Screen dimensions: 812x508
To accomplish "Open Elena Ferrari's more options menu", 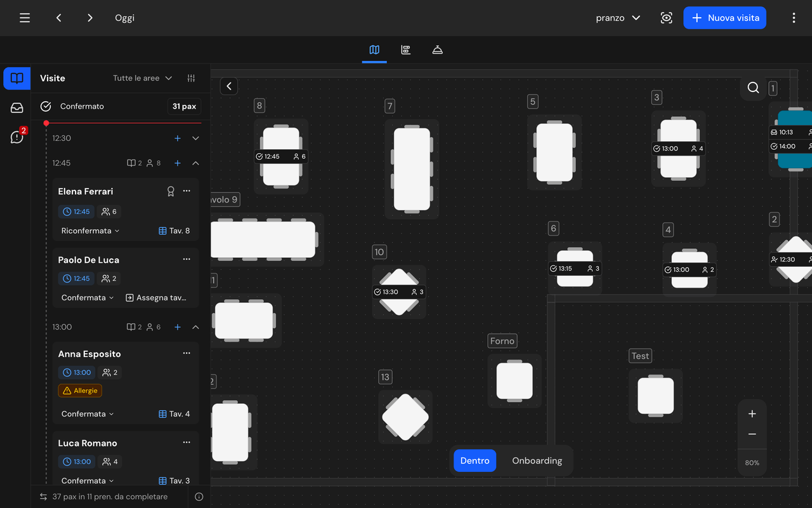I will point(187,191).
